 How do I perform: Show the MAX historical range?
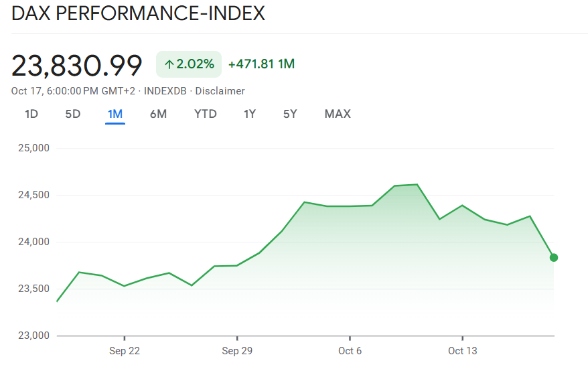[x=338, y=114]
